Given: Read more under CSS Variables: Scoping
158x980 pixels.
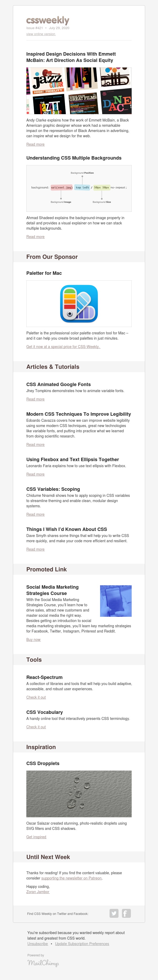Looking at the screenshot, I should (36, 514).
